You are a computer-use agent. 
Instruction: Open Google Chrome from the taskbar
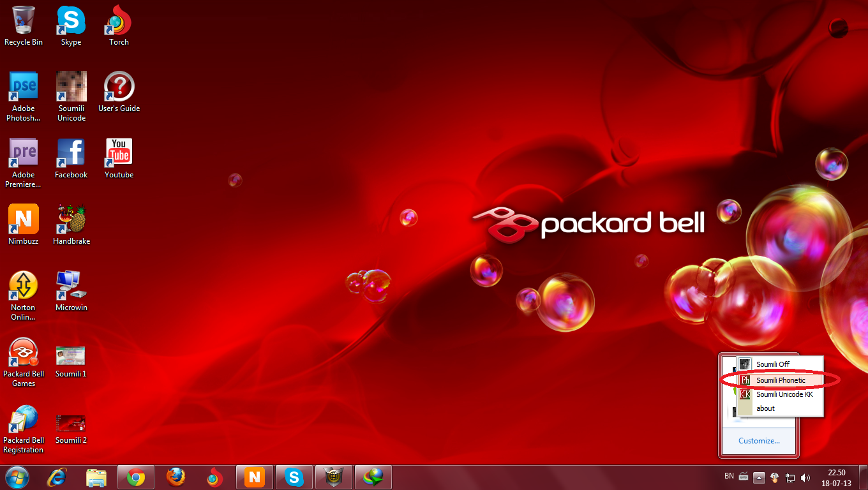tap(136, 477)
